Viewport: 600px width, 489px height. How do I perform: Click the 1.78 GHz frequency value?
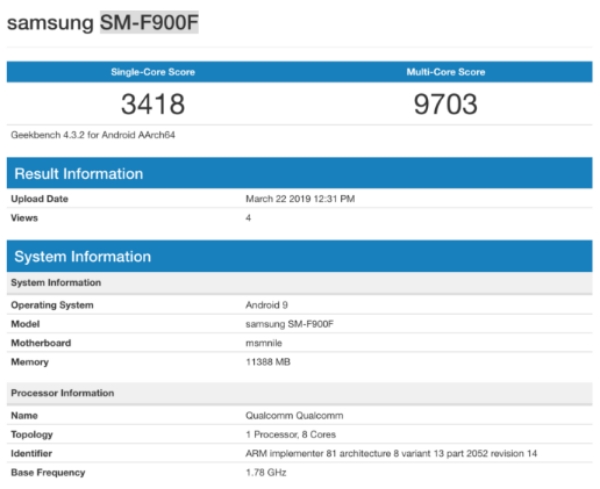coord(266,473)
